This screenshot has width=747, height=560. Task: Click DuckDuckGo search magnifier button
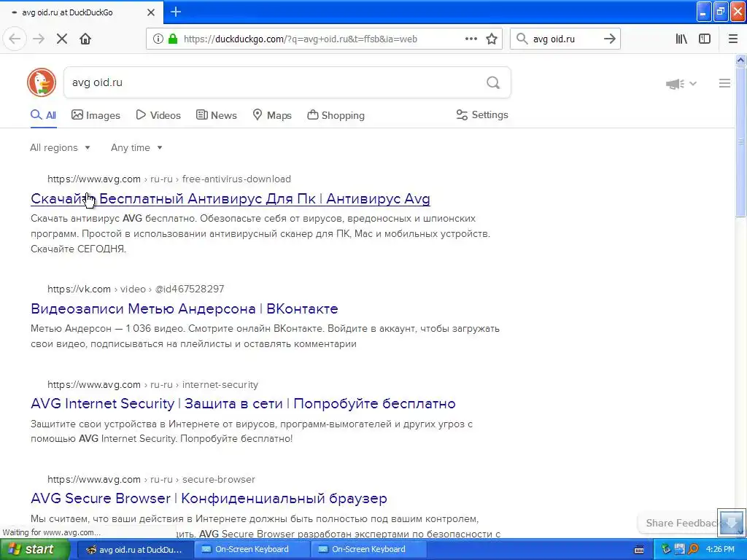pos(493,83)
